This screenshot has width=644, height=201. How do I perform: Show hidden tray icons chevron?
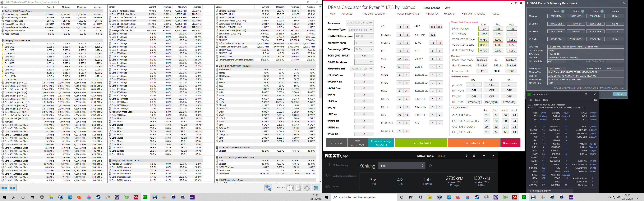(609, 197)
